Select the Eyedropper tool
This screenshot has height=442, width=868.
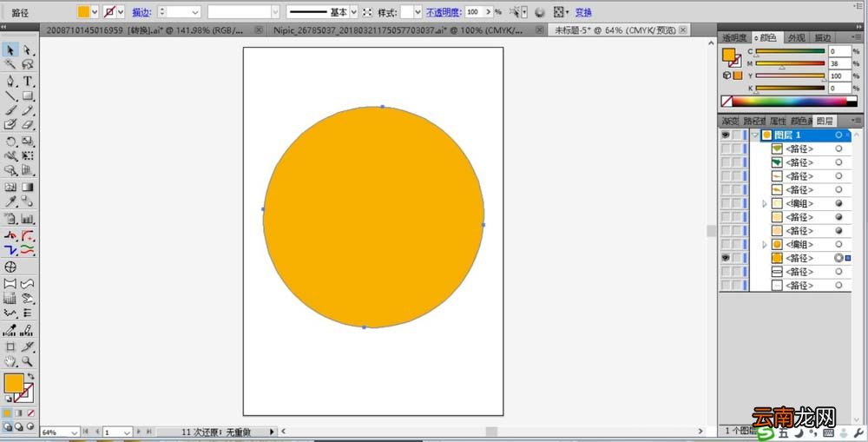point(10,201)
